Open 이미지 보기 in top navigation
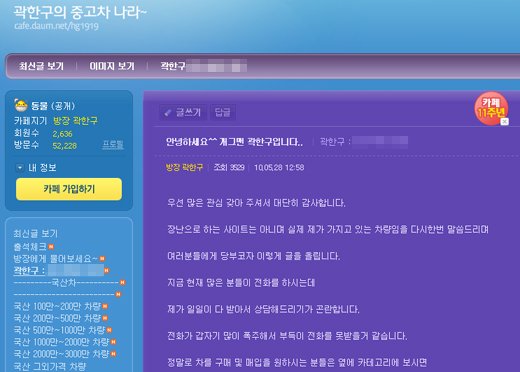The image size is (520, 372). tap(112, 66)
